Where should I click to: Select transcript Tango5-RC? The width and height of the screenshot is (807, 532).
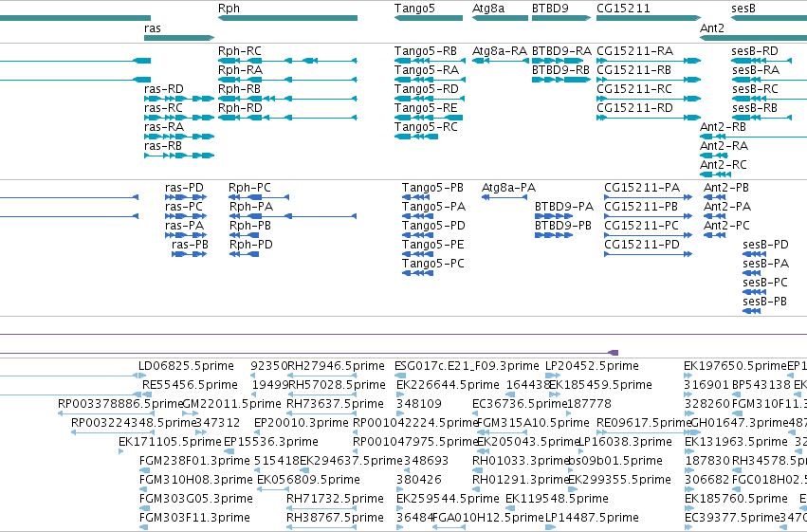click(416, 137)
